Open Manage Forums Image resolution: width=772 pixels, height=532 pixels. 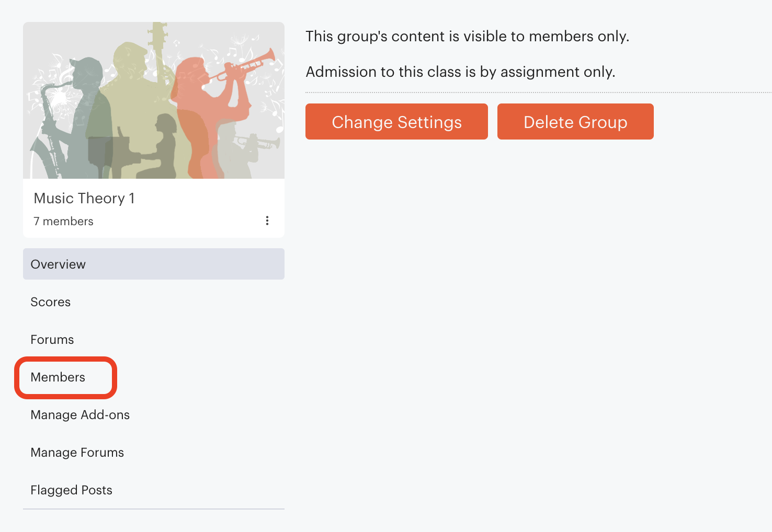77,452
